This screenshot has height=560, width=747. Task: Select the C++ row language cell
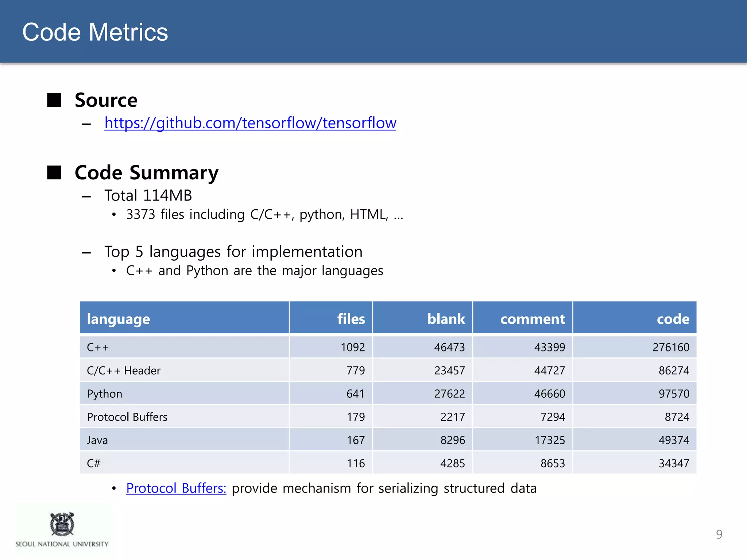tap(98, 347)
